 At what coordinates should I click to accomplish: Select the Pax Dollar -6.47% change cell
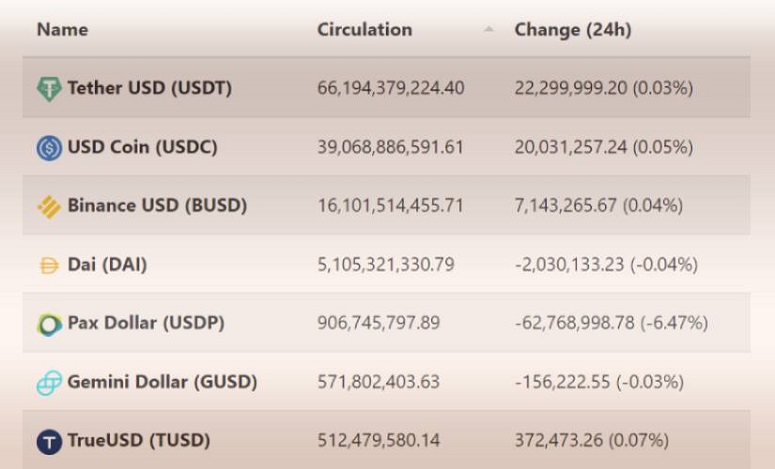pyautogui.click(x=611, y=323)
